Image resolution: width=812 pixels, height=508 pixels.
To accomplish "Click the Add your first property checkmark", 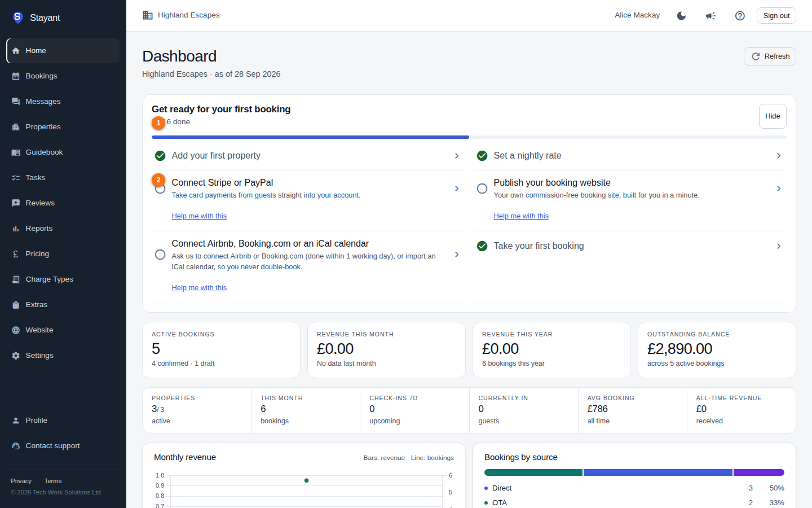I will 160,156.
